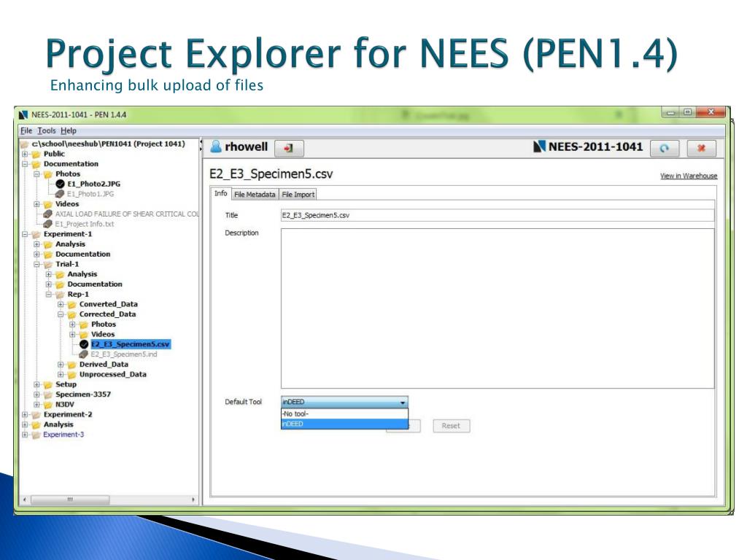Click the Reset button
This screenshot has height=560, width=747.
(451, 426)
